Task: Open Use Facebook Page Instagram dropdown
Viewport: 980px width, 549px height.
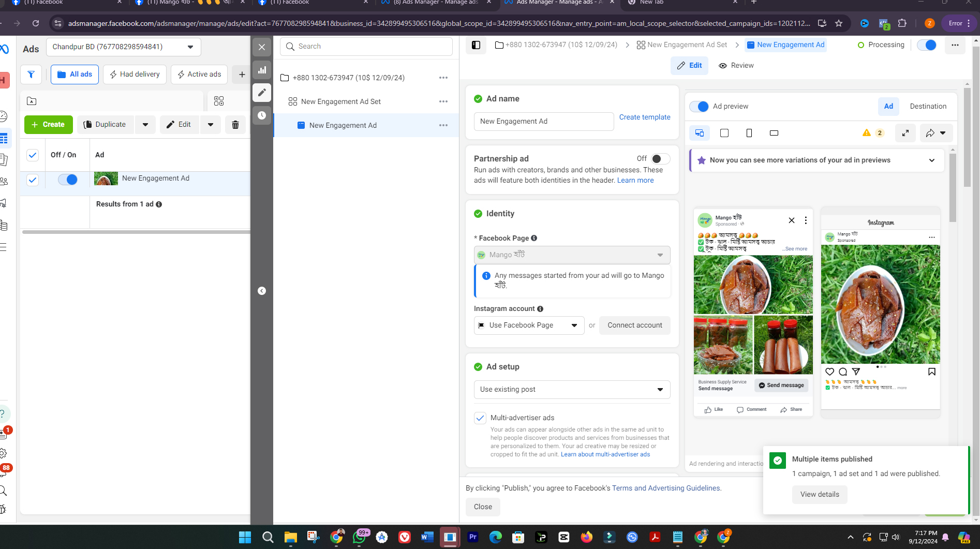Action: point(529,325)
